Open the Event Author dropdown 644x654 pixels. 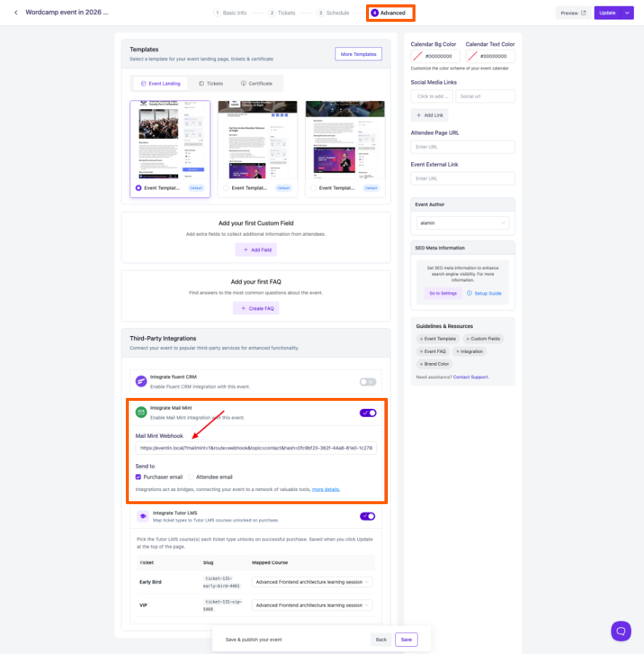click(463, 223)
